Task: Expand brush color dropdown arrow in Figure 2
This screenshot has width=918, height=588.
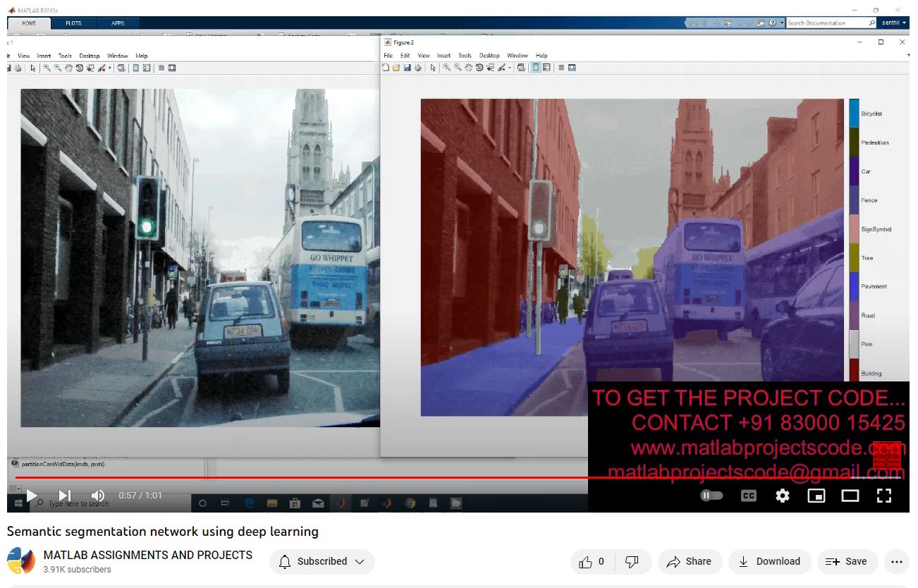Action: coord(510,68)
